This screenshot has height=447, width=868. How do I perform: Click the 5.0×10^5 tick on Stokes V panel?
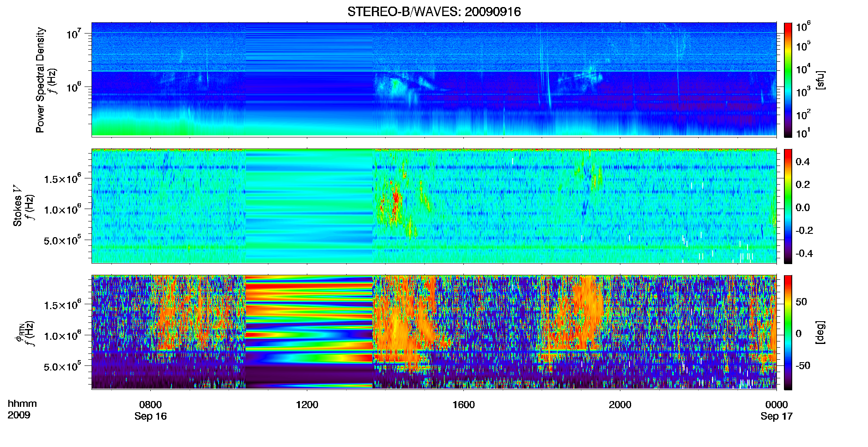(62, 240)
